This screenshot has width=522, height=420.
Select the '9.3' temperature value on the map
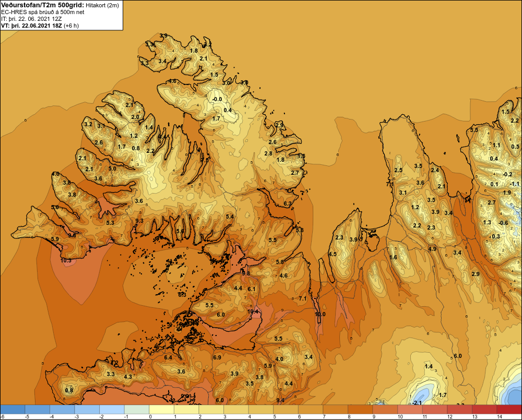[x=139, y=221]
